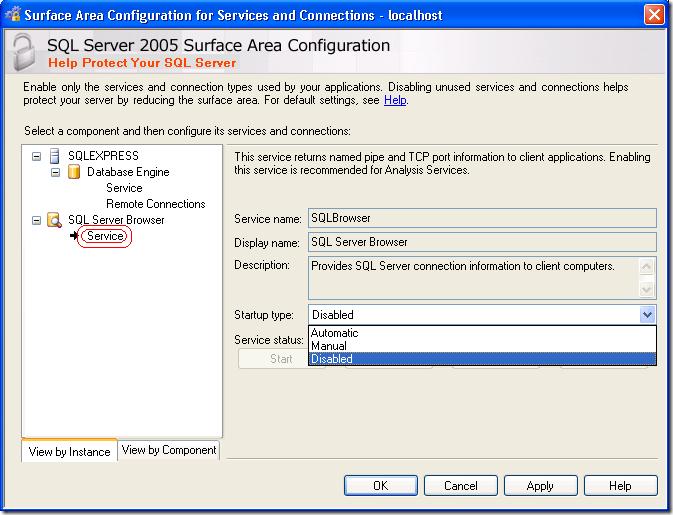
Task: Select the SQLEXPRESS tree item
Action: click(103, 155)
